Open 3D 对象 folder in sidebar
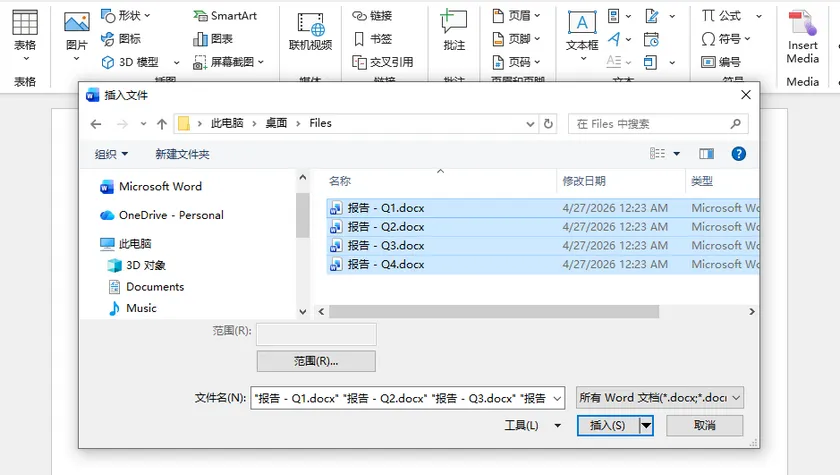The image size is (840, 475). pyautogui.click(x=137, y=265)
